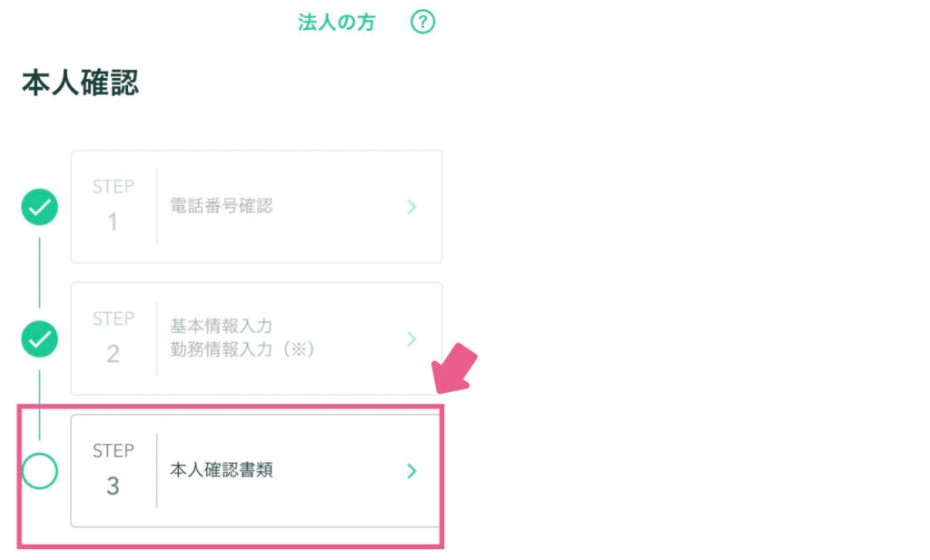Image resolution: width=930 pixels, height=560 pixels.
Task: Click the progress line between steps 1 and 2
Action: coord(40,272)
